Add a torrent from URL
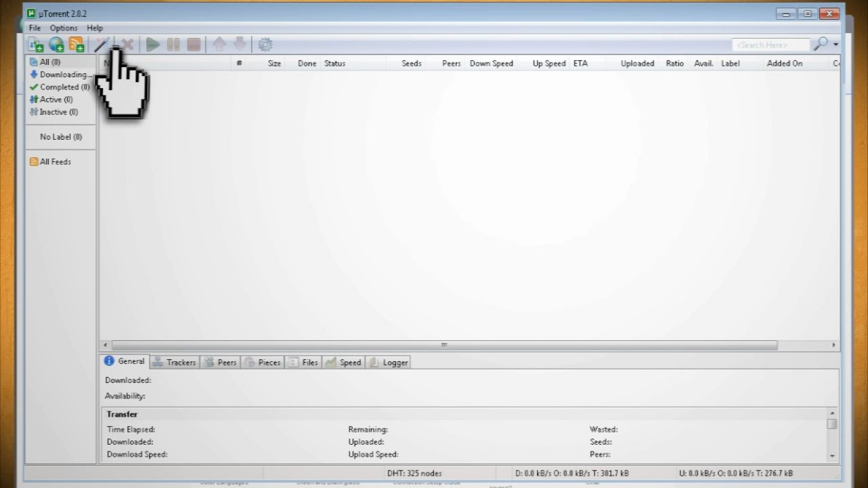Screen dimensions: 868x488 tap(56, 44)
